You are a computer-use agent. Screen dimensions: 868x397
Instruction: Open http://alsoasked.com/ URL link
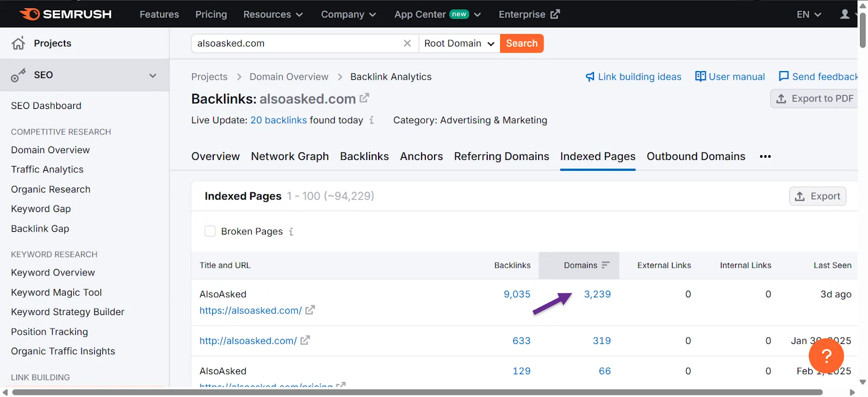tap(248, 341)
